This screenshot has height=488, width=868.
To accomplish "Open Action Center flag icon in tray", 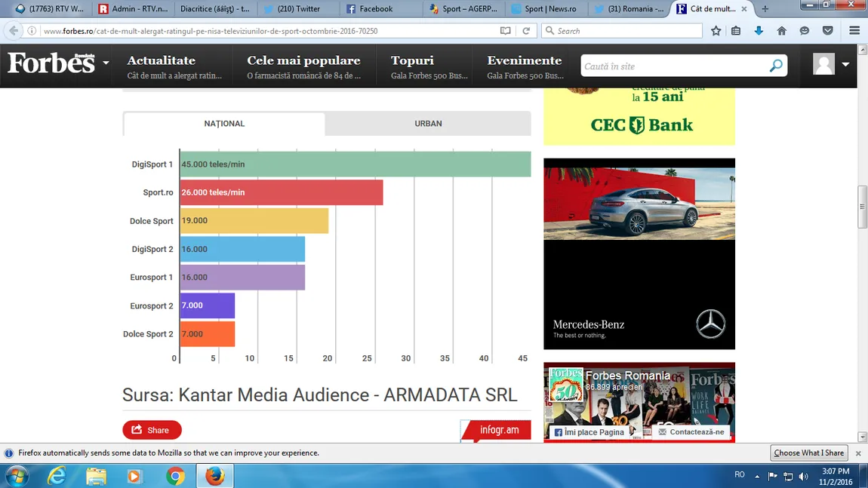I will click(x=773, y=476).
